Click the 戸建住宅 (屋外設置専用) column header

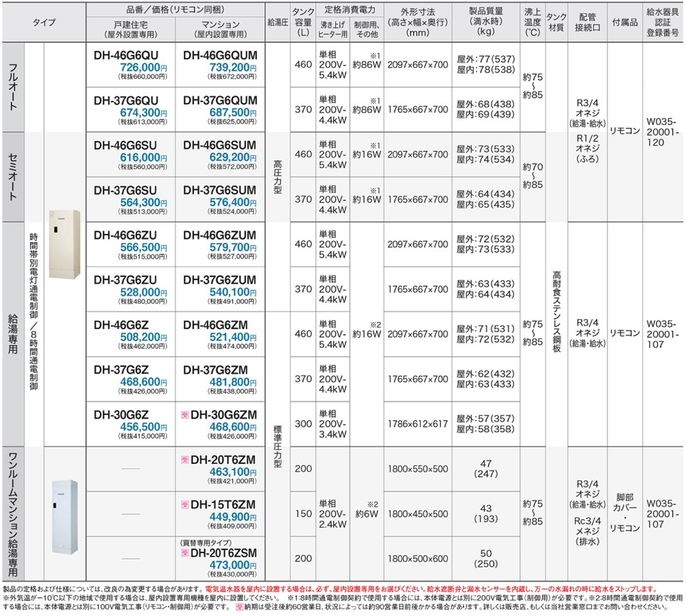tap(131, 29)
